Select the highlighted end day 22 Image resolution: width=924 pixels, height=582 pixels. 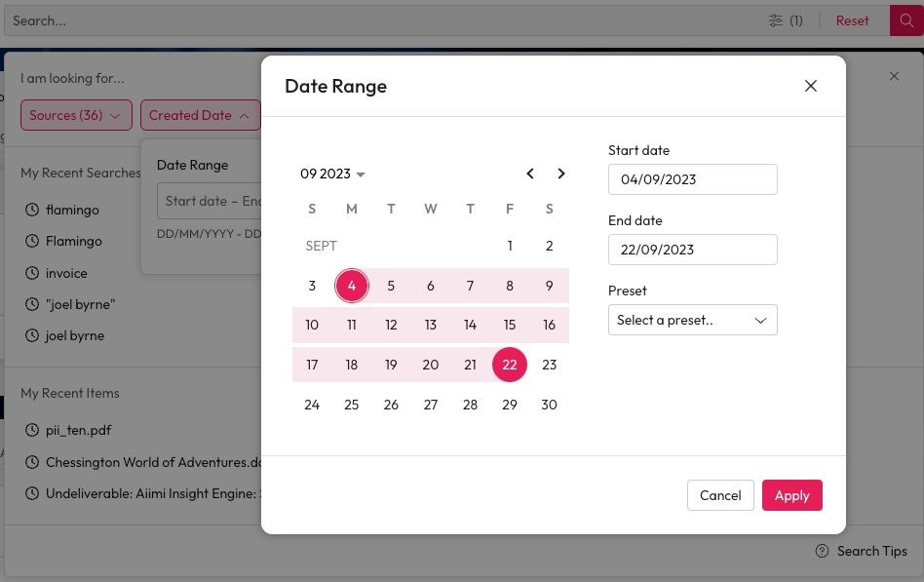tap(510, 365)
